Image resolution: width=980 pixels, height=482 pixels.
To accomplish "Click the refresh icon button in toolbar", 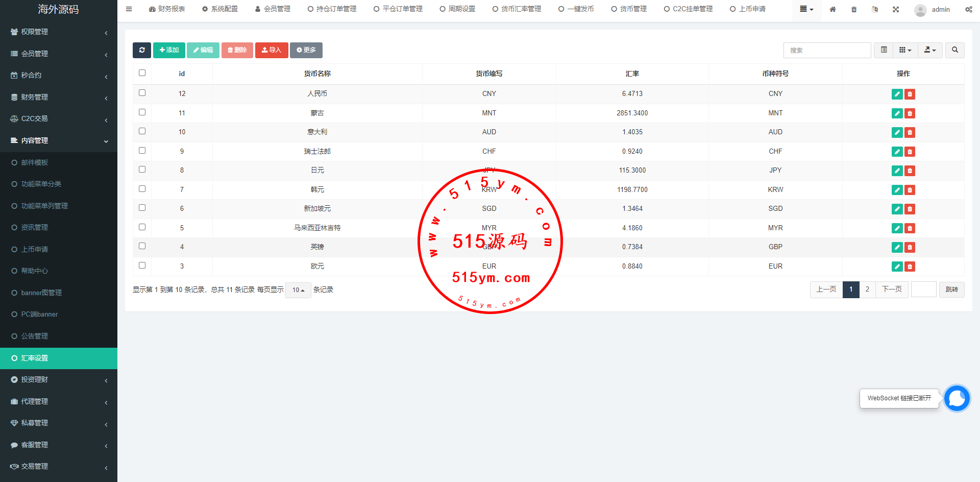I will (142, 50).
